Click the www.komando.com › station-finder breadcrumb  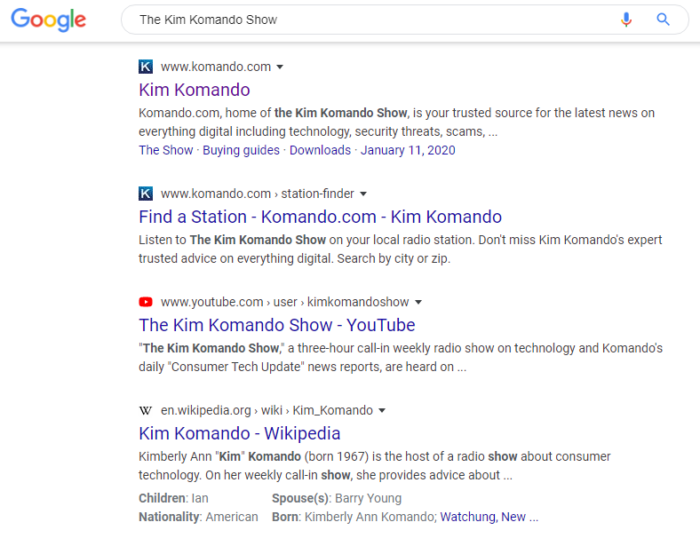pyautogui.click(x=257, y=193)
